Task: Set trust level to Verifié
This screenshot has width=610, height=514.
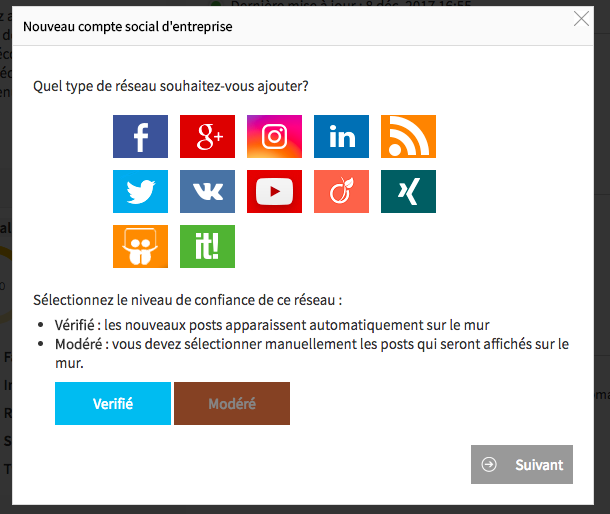Action: (113, 403)
